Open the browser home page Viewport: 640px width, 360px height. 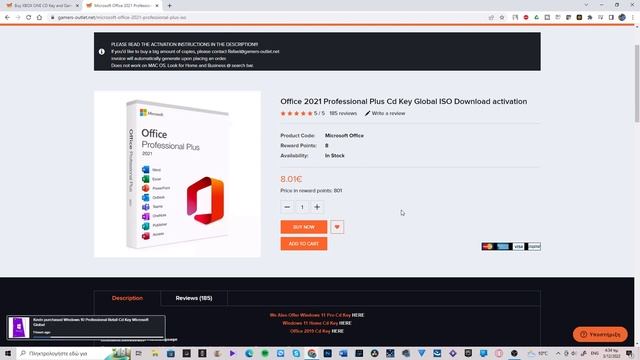click(39, 18)
